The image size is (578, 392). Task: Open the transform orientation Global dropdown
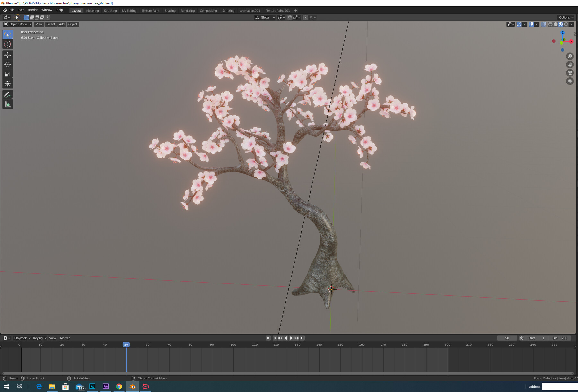(264, 17)
